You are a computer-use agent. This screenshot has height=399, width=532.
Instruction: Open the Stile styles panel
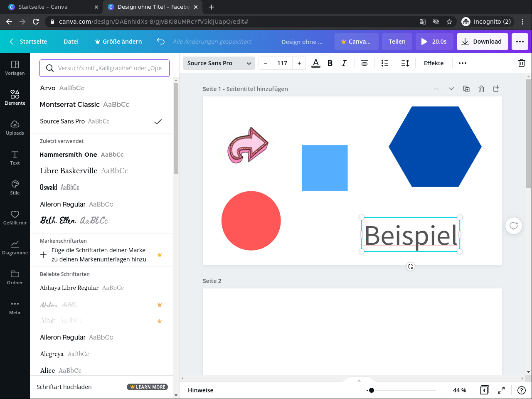point(15,187)
